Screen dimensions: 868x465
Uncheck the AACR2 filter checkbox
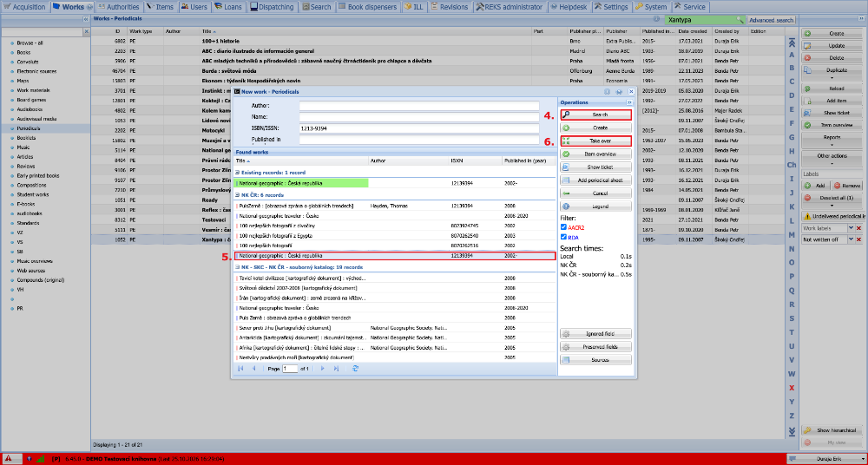(x=563, y=227)
